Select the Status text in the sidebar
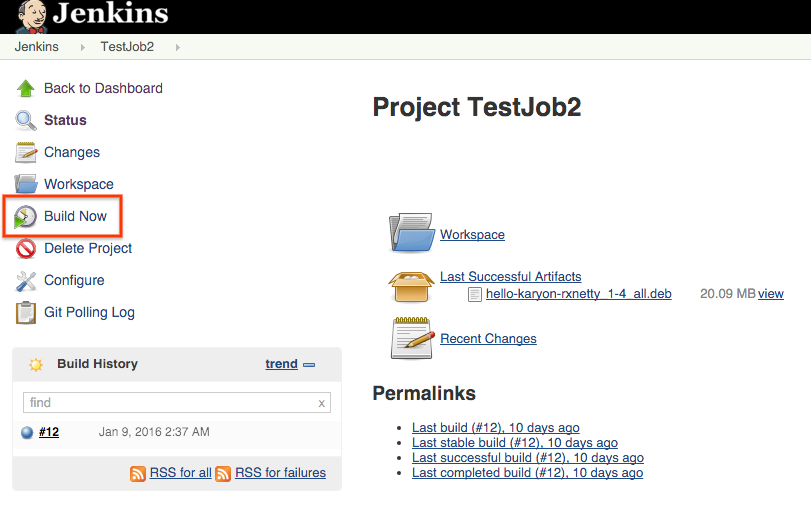Screen dimensions: 811x511 coord(65,121)
